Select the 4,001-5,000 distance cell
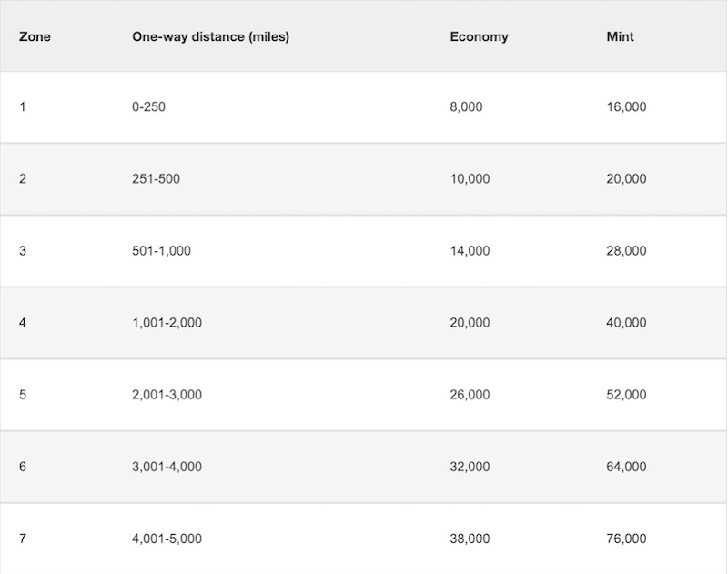Screen dimensions: 728x574 coord(167,539)
